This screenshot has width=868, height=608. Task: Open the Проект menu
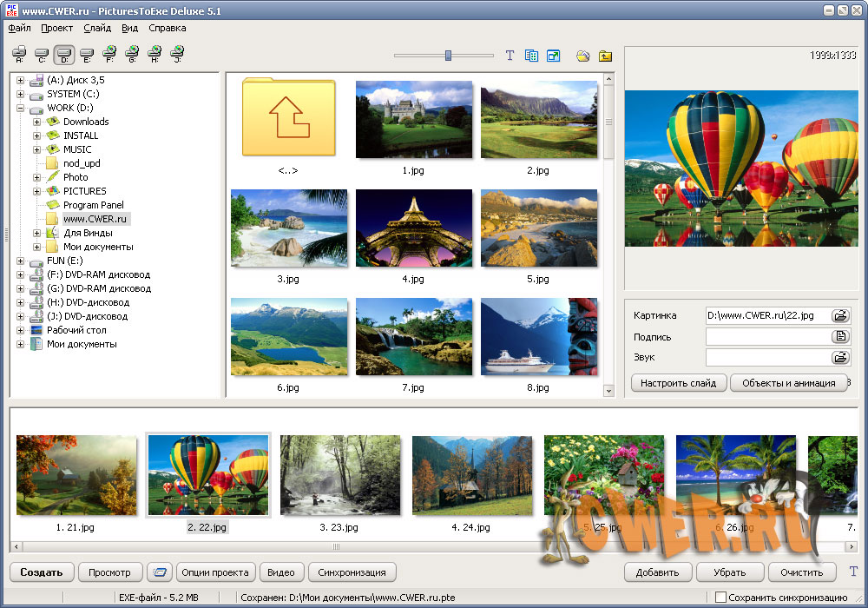click(x=56, y=28)
